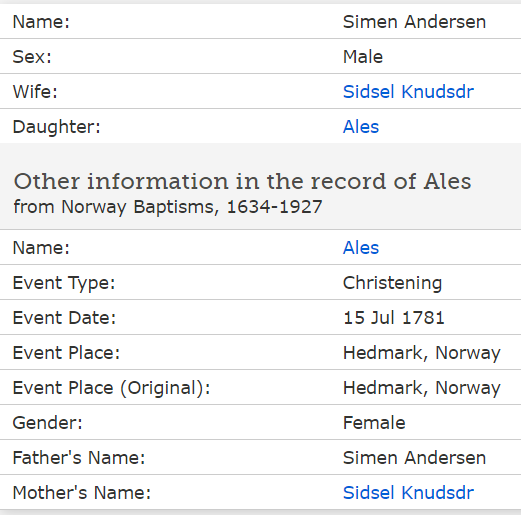Click the 'Other information in the record' heading
This screenshot has height=515, width=521.
242,182
